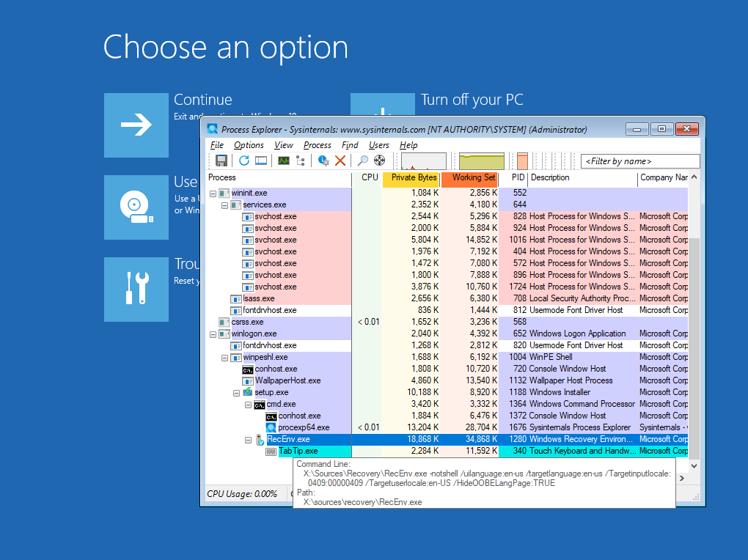Click the Find handle magnifier icon
The height and width of the screenshot is (560, 748).
[363, 161]
